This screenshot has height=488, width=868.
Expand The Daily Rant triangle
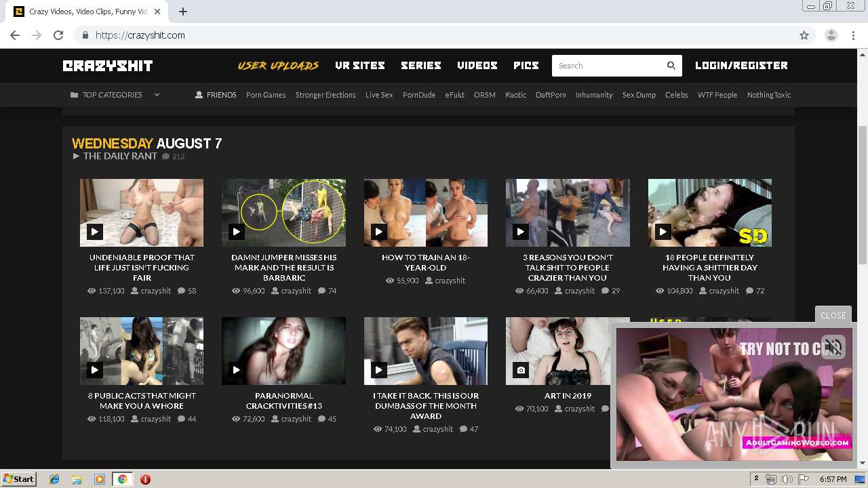pyautogui.click(x=77, y=156)
